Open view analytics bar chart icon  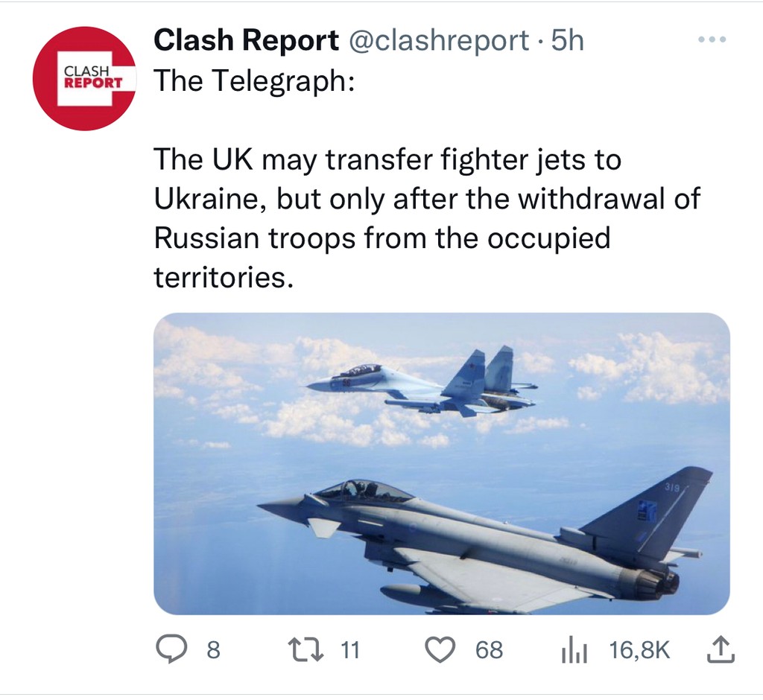click(x=574, y=652)
